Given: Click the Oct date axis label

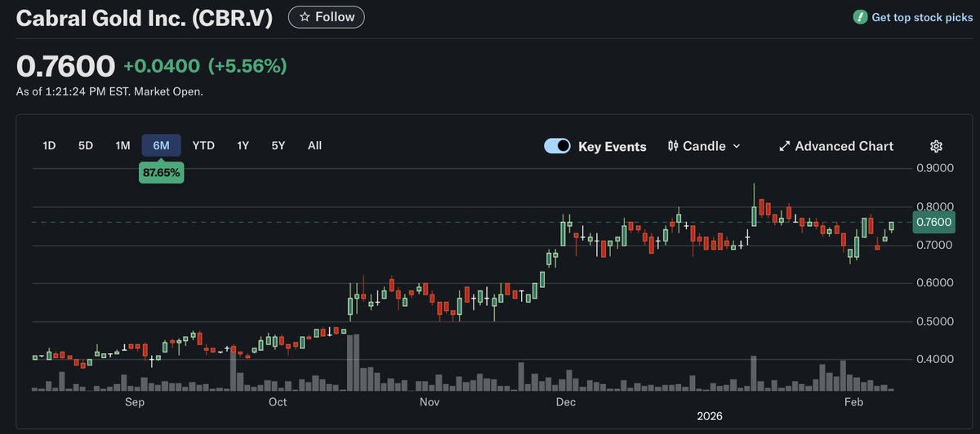Looking at the screenshot, I should click(278, 402).
